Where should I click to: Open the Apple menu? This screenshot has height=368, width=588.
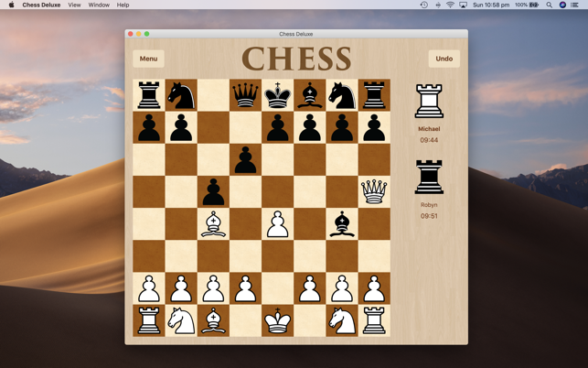[11, 5]
